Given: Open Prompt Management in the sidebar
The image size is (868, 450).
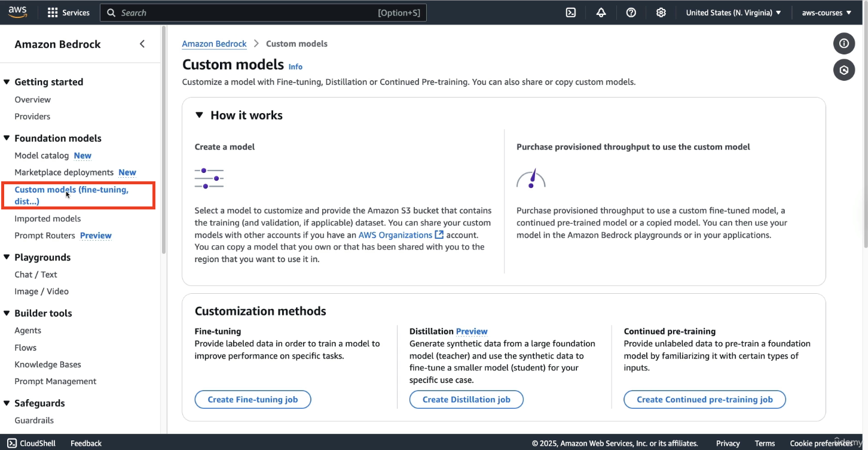Looking at the screenshot, I should click(x=56, y=381).
